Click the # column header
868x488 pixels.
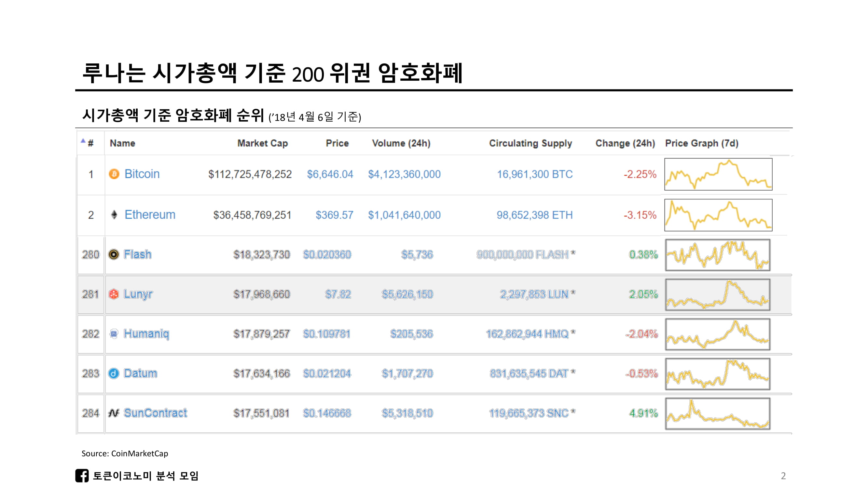91,143
